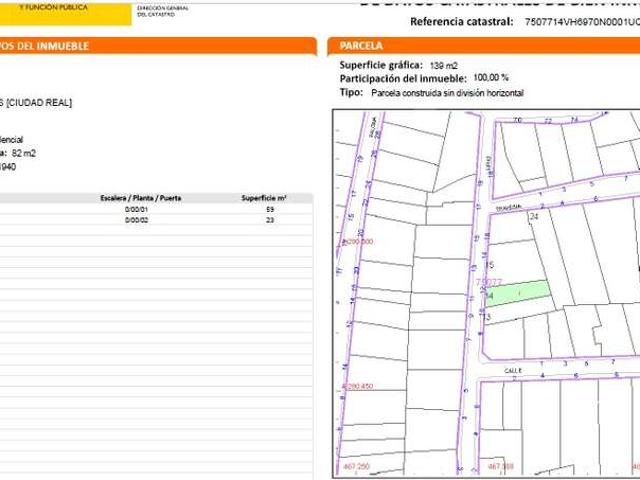
Task: Click the 'Superficie gráfica:' label
Action: (x=381, y=65)
